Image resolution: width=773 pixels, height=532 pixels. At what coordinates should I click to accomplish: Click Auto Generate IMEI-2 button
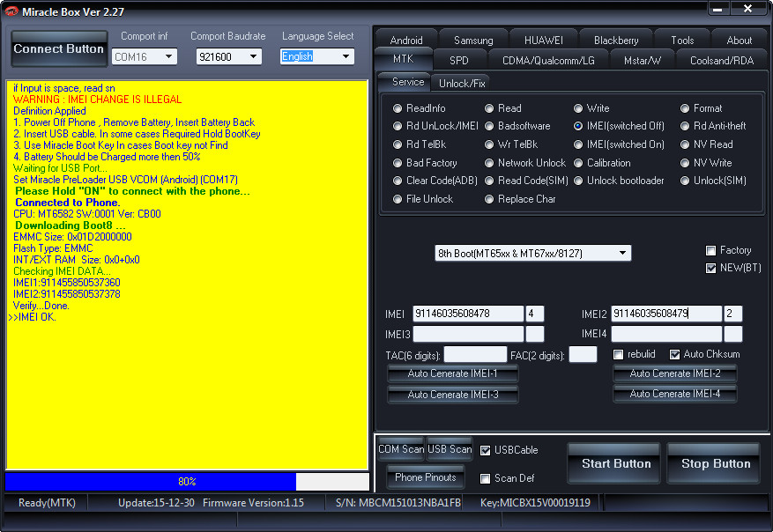point(675,373)
